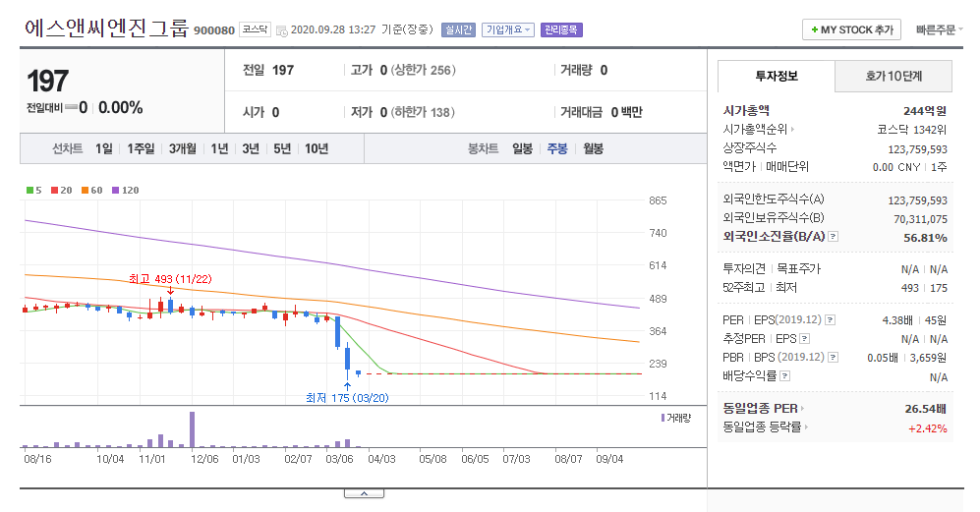Screen dimensions: 980x512
Task: Select the 5년 line chart period
Action: [x=282, y=148]
